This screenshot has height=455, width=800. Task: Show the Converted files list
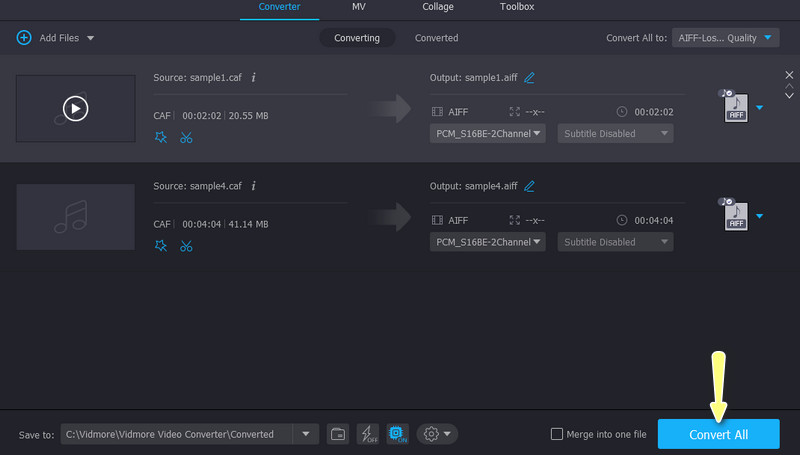tap(436, 38)
